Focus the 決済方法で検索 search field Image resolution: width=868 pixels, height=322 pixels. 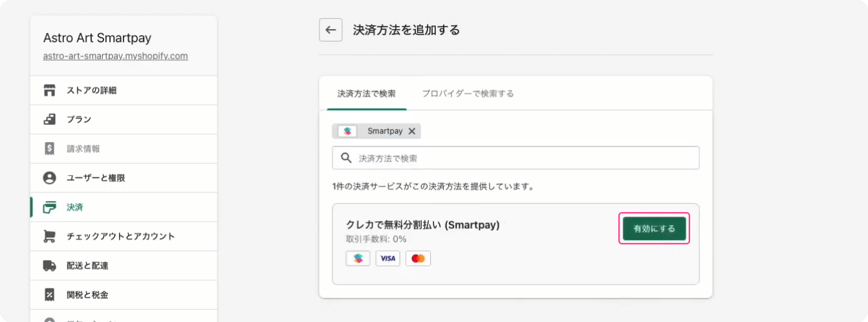(x=515, y=158)
